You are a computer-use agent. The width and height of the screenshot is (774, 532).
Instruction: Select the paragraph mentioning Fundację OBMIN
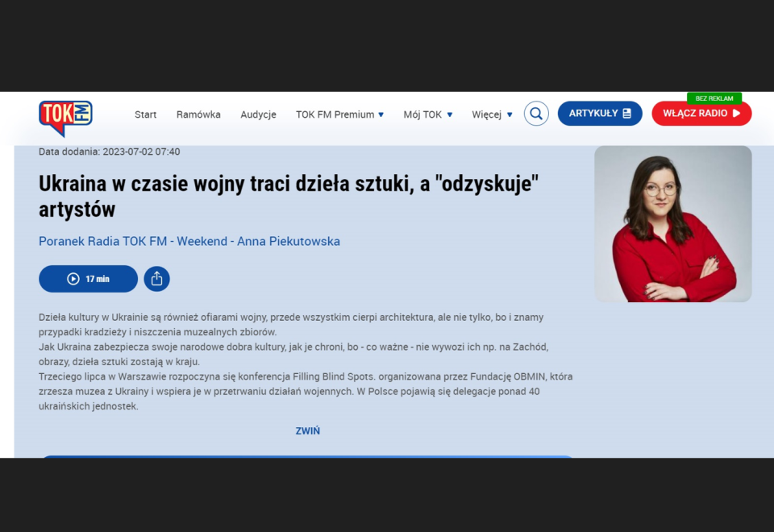coord(306,392)
